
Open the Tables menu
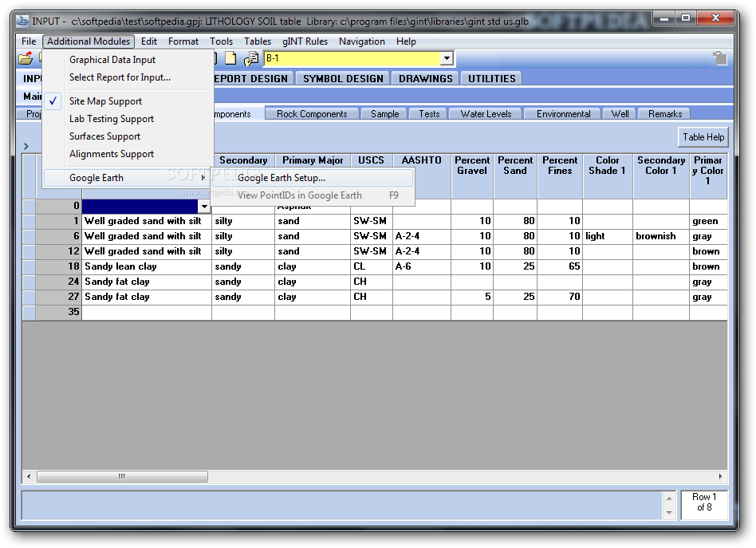click(258, 41)
